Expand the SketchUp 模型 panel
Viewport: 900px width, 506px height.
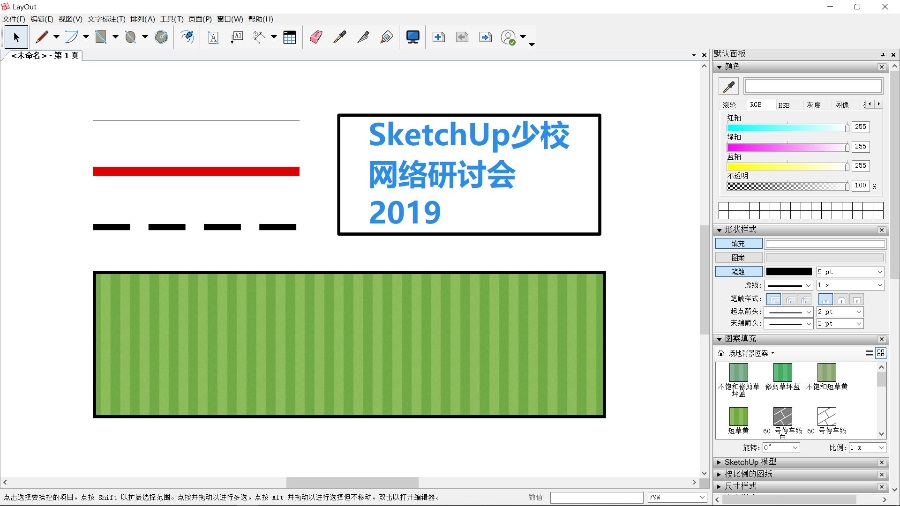[719, 462]
